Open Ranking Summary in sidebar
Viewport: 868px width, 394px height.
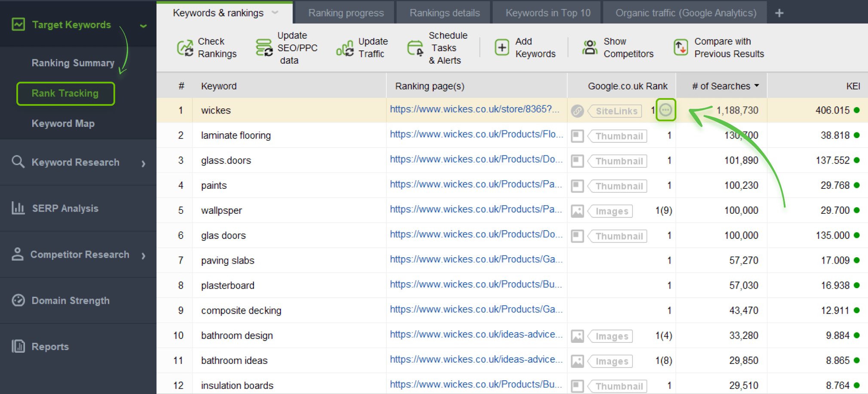tap(73, 63)
